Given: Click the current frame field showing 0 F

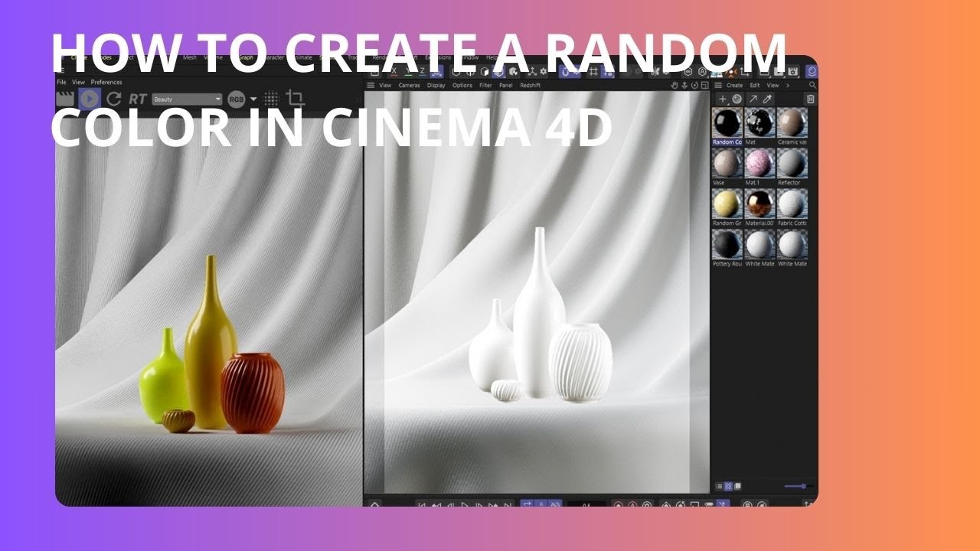Looking at the screenshot, I should [x=586, y=506].
